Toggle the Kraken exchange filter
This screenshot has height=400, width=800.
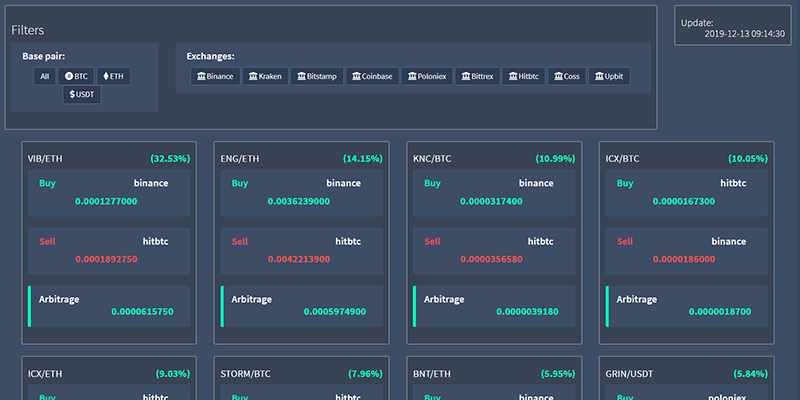point(265,77)
